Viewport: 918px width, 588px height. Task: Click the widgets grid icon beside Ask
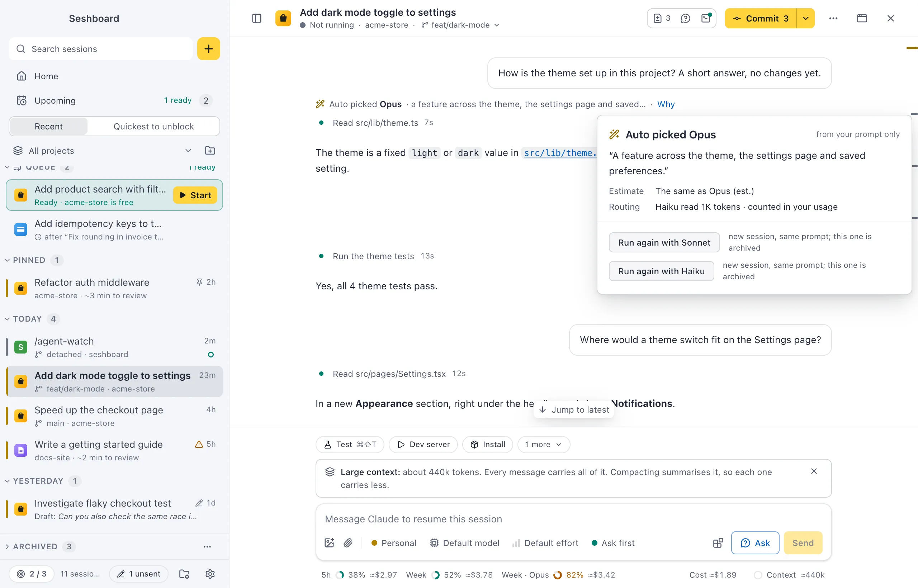click(718, 543)
